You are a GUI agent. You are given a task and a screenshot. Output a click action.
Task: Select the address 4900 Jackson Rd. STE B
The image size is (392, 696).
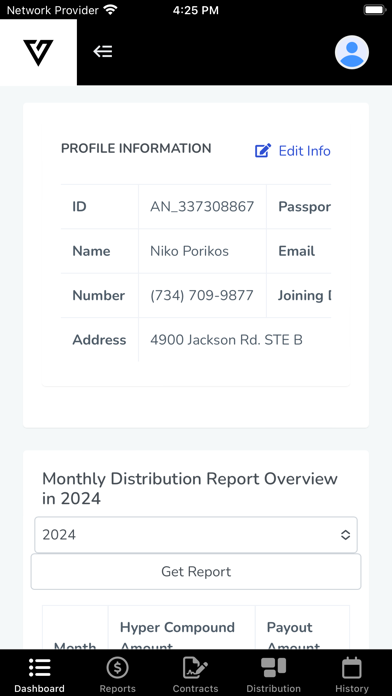[x=226, y=340]
